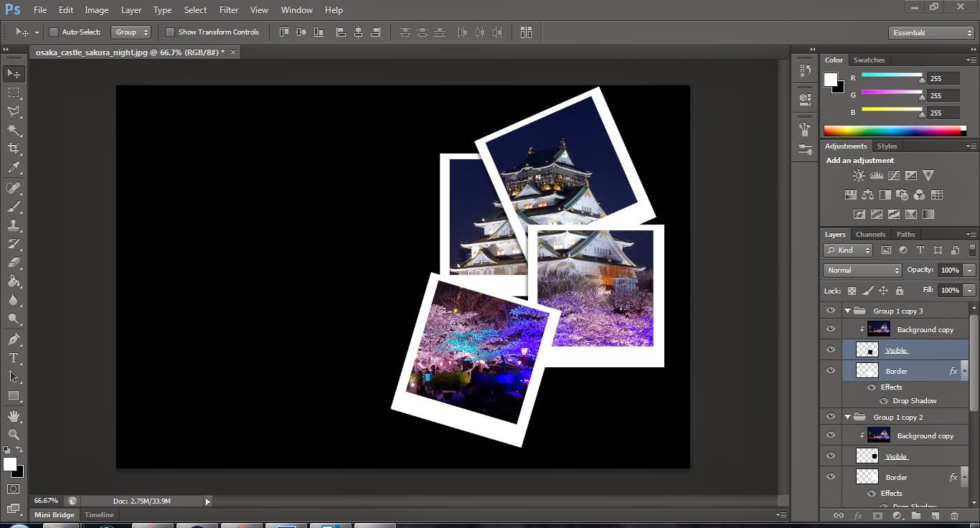Screen dimensions: 980x528
Task: Add a Curves adjustment
Action: 893,175
